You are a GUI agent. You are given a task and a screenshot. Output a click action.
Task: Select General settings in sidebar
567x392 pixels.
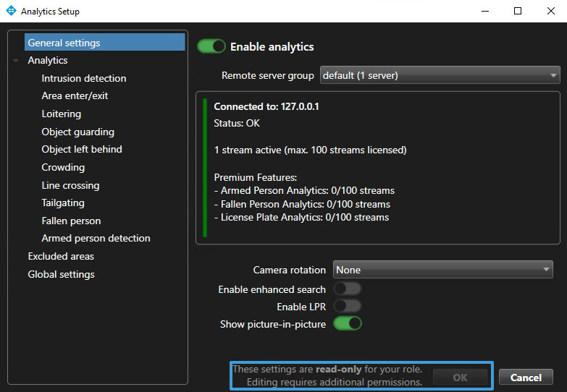tap(64, 43)
